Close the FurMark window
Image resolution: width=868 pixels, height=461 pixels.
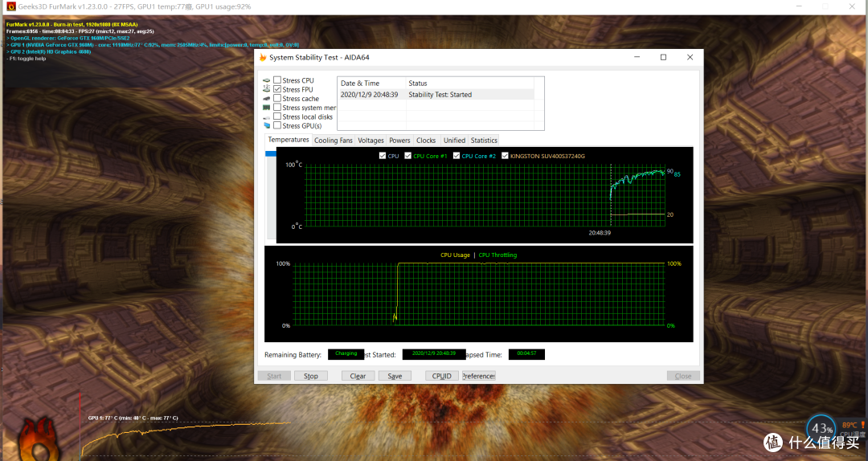[x=852, y=6]
